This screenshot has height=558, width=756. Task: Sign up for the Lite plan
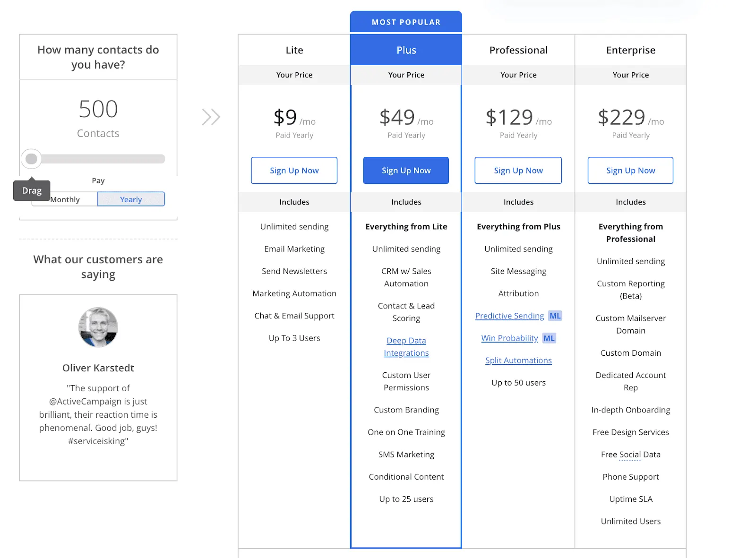click(294, 171)
